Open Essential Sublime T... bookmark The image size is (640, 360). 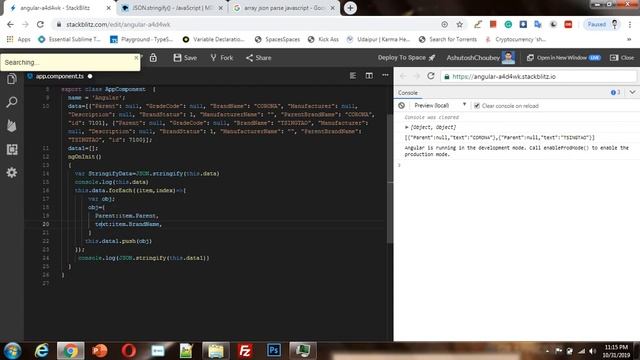(69, 40)
